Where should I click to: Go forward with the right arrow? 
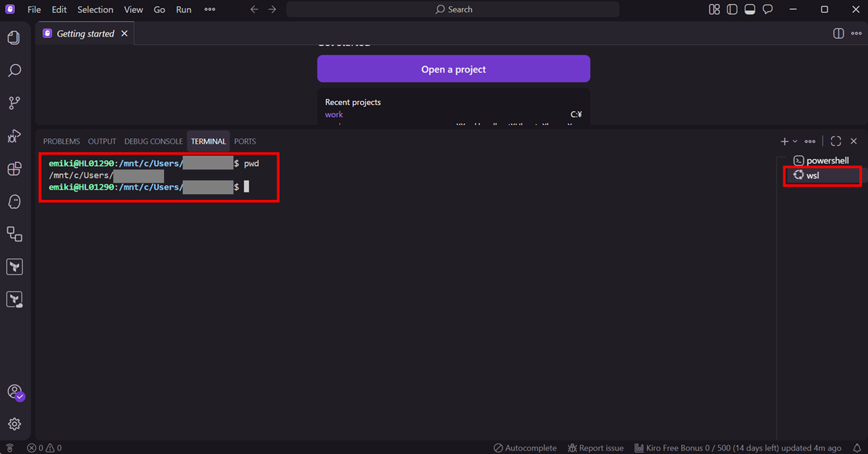pyautogui.click(x=272, y=9)
